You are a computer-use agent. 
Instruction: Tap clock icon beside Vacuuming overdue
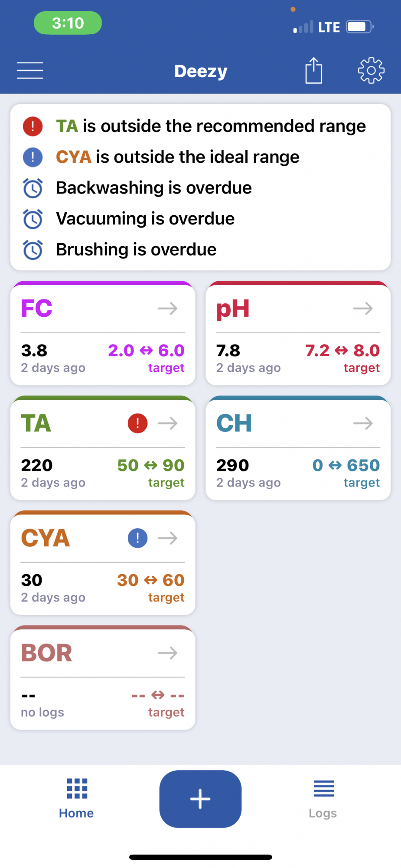click(x=33, y=219)
